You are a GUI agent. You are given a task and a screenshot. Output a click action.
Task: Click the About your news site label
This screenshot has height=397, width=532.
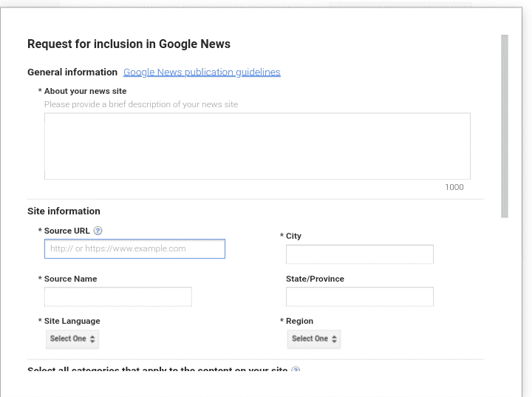(85, 91)
